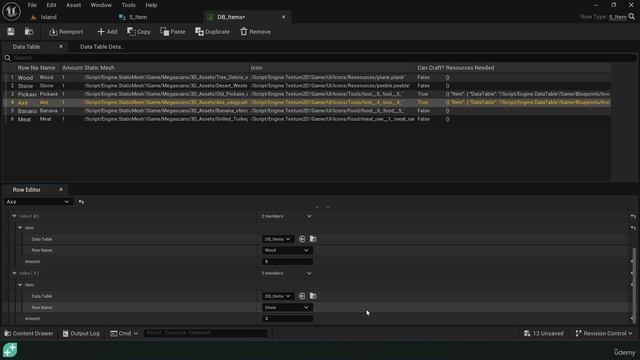This screenshot has height=360, width=640.
Task: Open the Stone row name dropdown
Action: pyautogui.click(x=287, y=307)
